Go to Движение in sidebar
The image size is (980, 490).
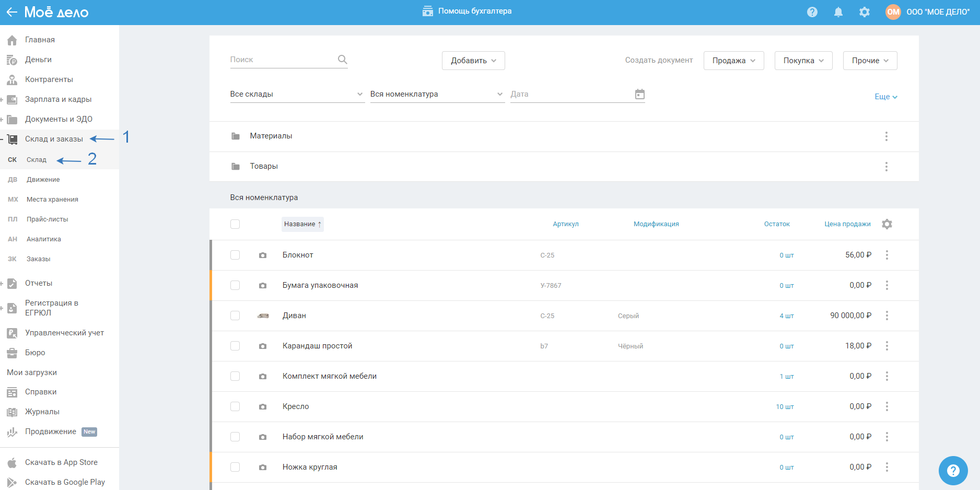[x=43, y=180]
